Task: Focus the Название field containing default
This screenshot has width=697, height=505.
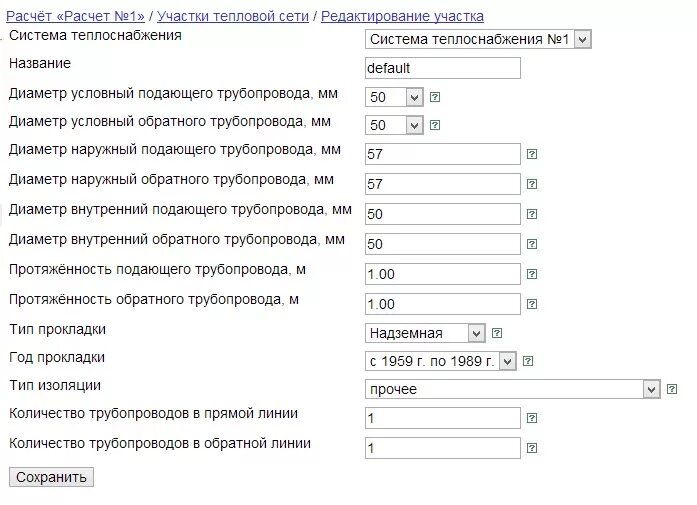Action: tap(443, 68)
